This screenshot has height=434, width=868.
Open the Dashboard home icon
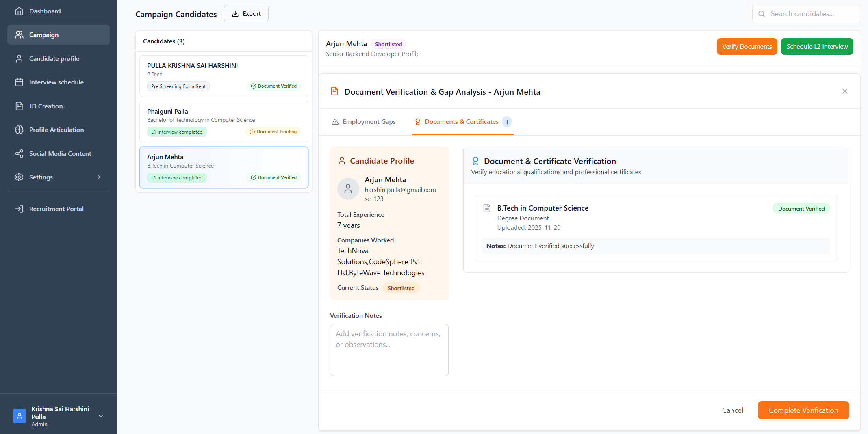[19, 11]
